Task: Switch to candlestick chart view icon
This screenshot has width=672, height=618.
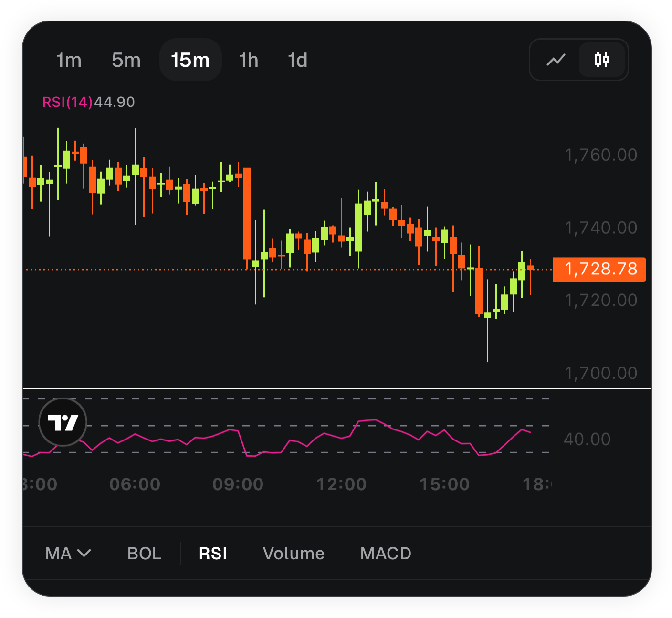Action: tap(602, 60)
